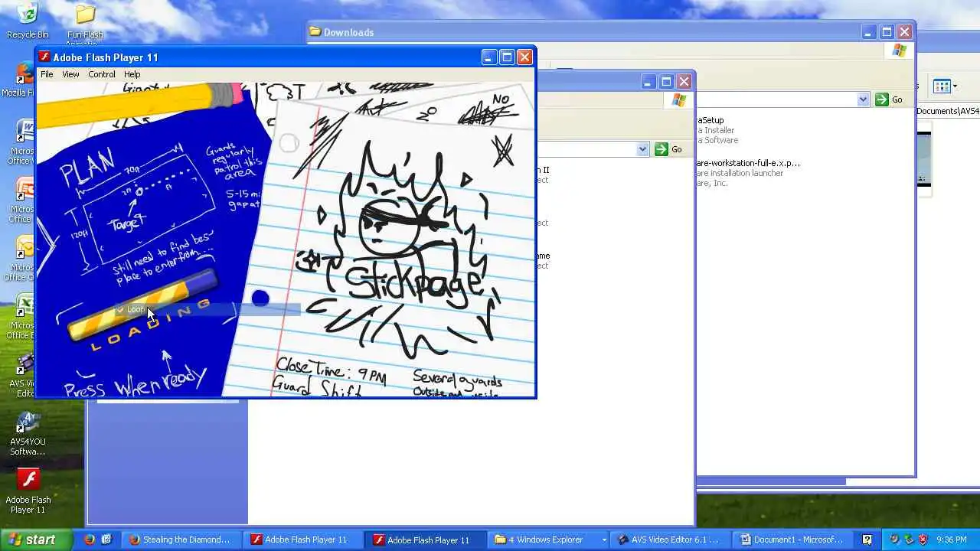Open the Help menu in Flash Player

pyautogui.click(x=132, y=74)
